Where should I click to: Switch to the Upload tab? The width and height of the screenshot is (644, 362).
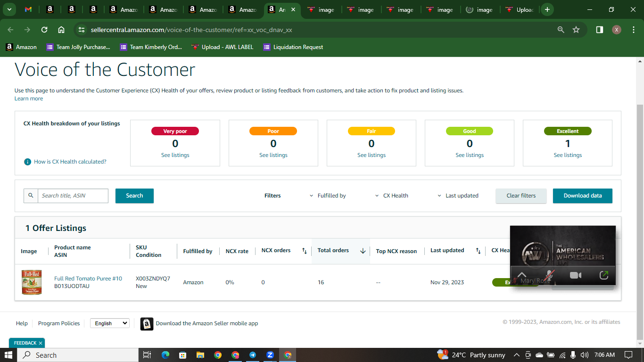pos(520,9)
